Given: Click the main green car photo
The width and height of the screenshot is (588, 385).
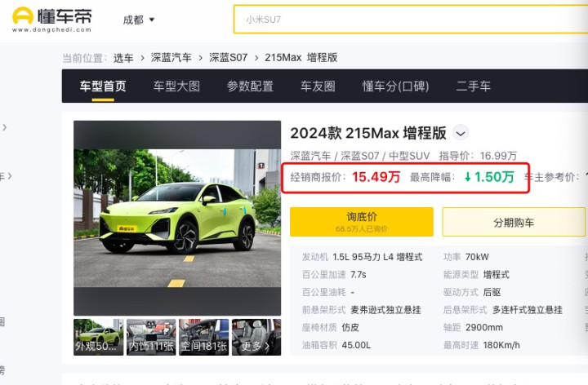Looking at the screenshot, I should 177,218.
